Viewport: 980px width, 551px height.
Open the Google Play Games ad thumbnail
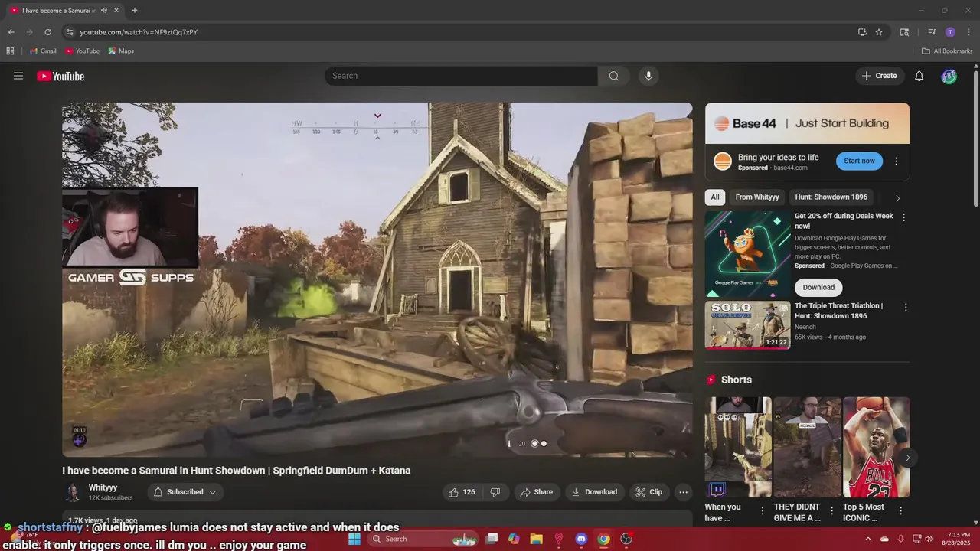pos(747,254)
